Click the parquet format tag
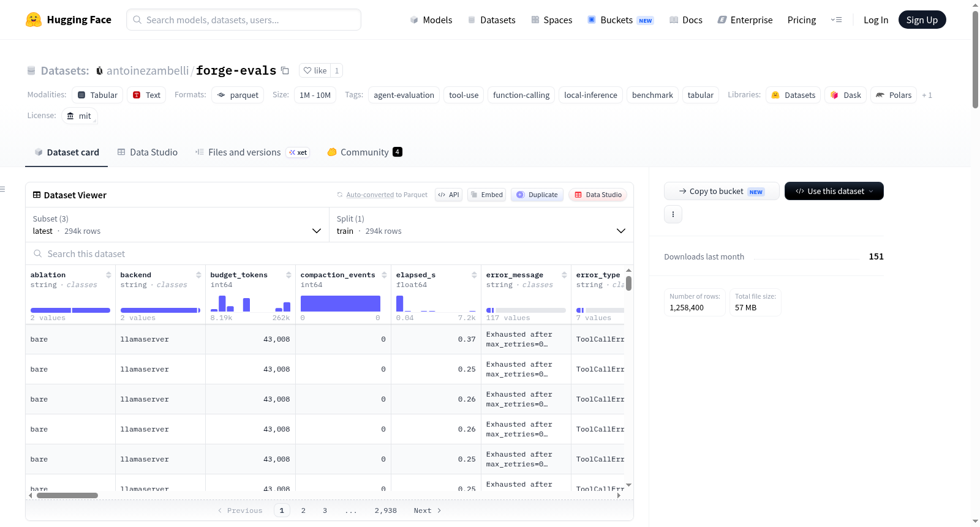 click(238, 95)
